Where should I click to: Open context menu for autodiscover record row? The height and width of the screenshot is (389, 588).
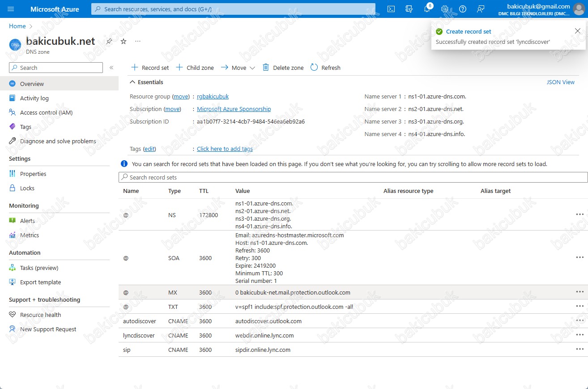click(x=580, y=321)
